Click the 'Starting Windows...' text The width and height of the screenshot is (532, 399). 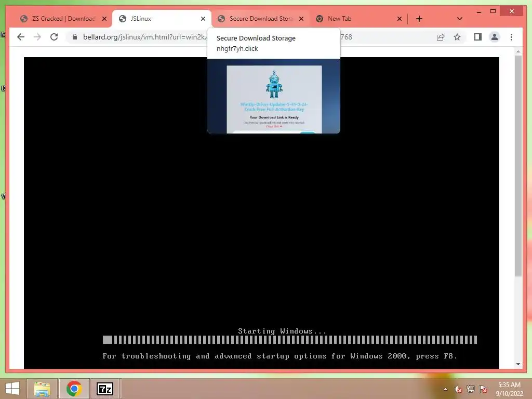(282, 331)
